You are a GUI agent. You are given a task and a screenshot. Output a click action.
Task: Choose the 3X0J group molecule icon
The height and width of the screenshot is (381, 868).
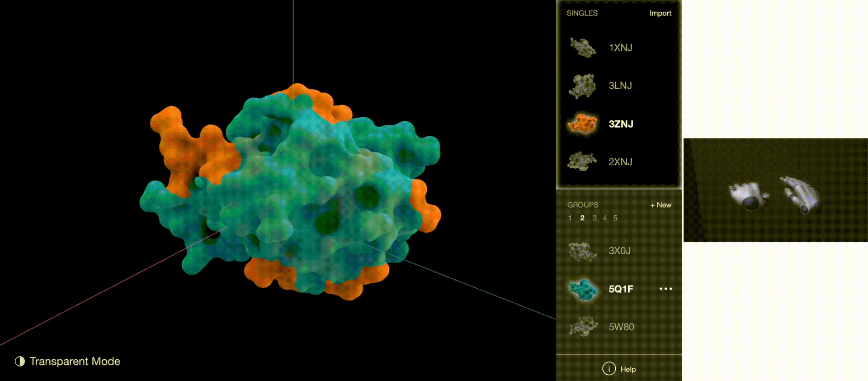pos(582,251)
